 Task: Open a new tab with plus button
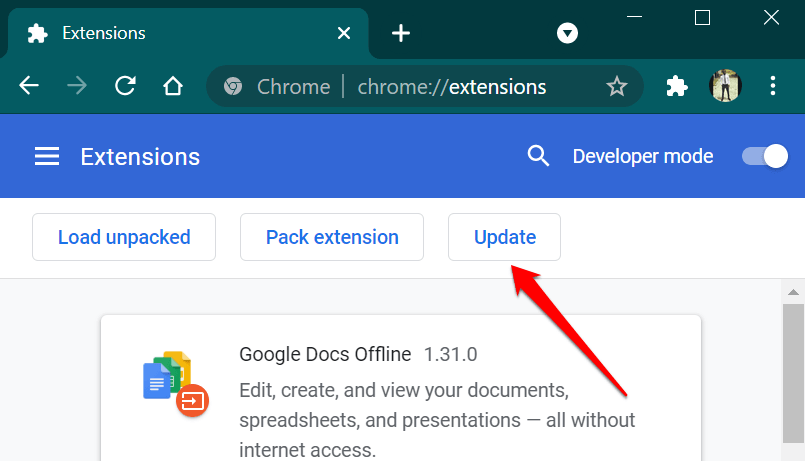(x=401, y=33)
